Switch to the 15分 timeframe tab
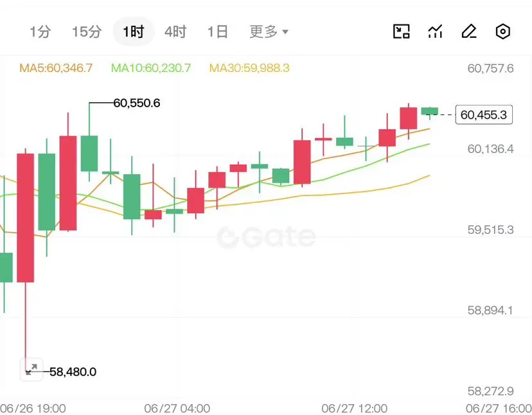 pos(87,31)
